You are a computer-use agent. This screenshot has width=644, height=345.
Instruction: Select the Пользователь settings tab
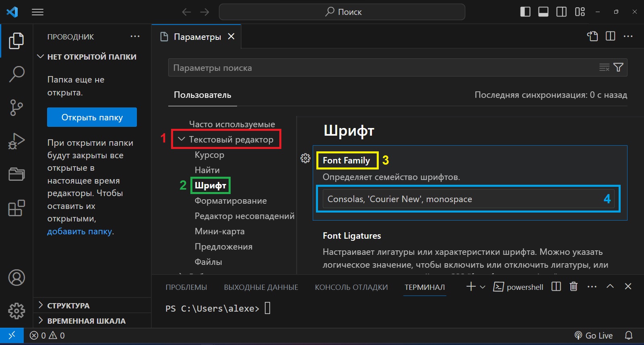click(202, 95)
